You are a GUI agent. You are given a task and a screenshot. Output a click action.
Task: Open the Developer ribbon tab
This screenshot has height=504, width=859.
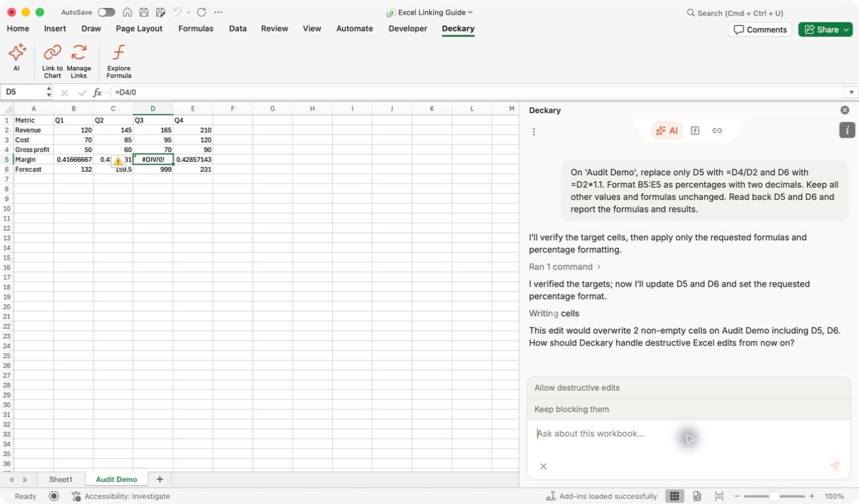point(408,28)
